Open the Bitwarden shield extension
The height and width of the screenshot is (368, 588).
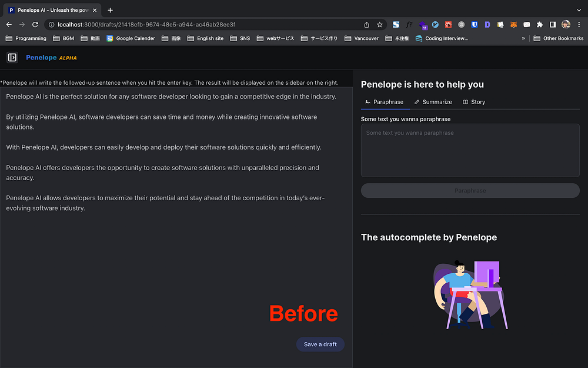(475, 24)
